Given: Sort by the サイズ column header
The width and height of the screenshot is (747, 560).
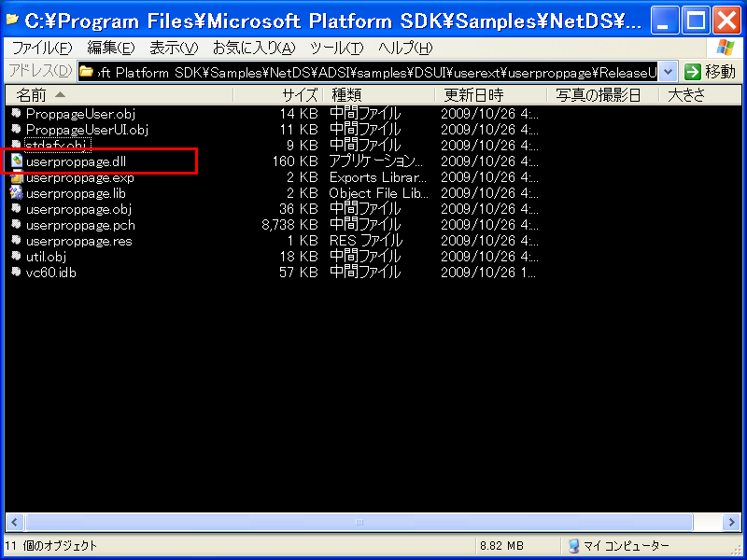Looking at the screenshot, I should click(x=278, y=95).
